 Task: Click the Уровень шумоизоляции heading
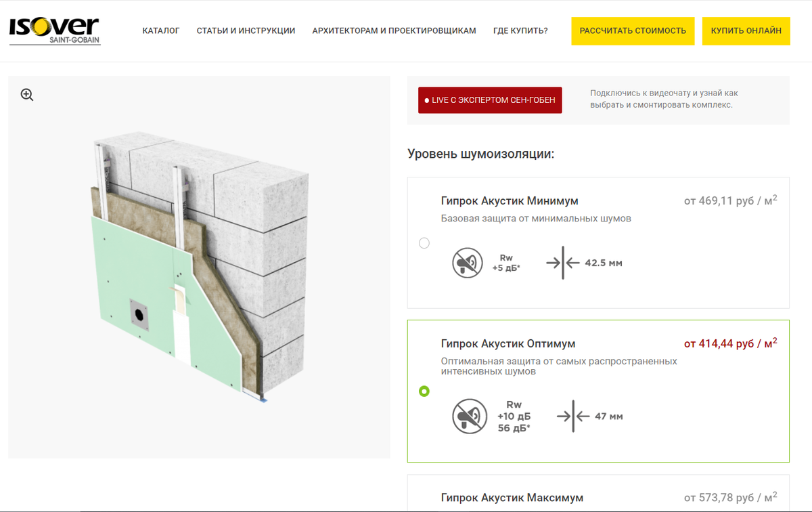point(481,154)
